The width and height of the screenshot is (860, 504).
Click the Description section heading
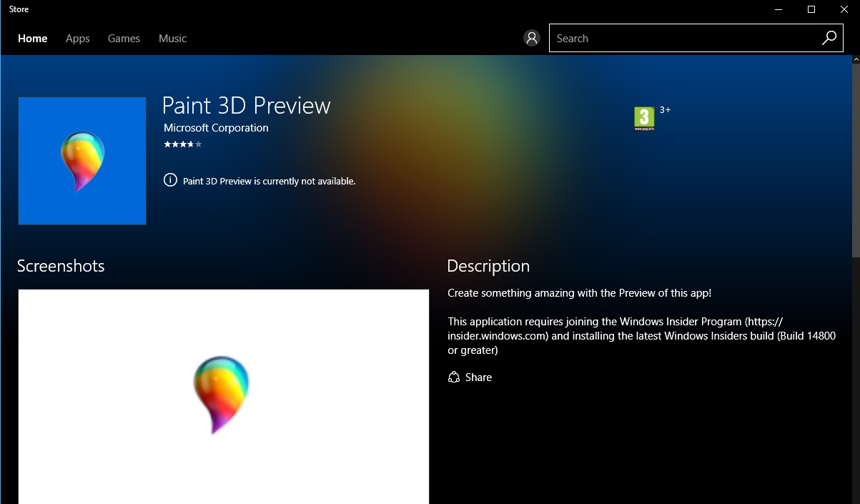(x=488, y=266)
